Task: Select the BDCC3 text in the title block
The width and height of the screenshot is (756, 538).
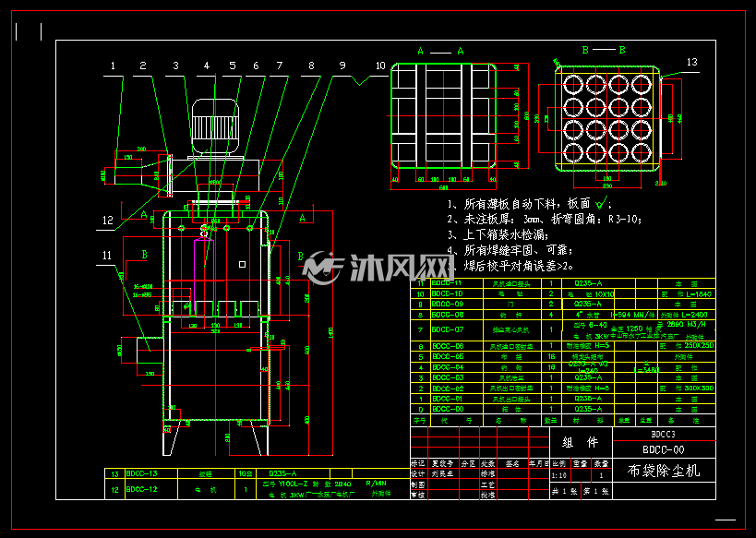Action: [x=664, y=434]
